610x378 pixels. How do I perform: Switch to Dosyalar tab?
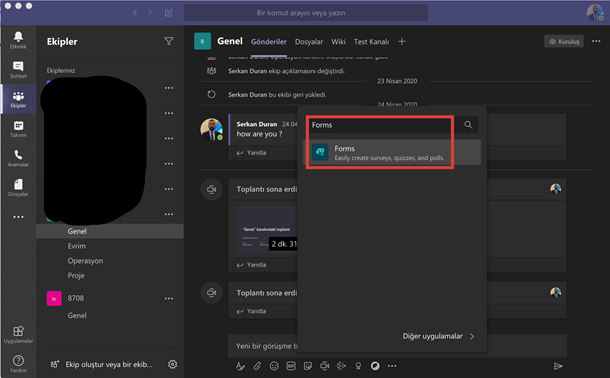point(309,42)
